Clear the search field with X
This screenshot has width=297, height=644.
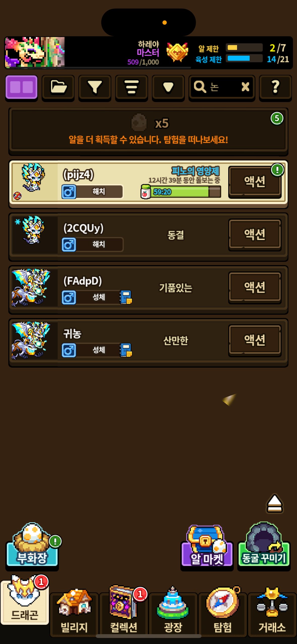245,87
